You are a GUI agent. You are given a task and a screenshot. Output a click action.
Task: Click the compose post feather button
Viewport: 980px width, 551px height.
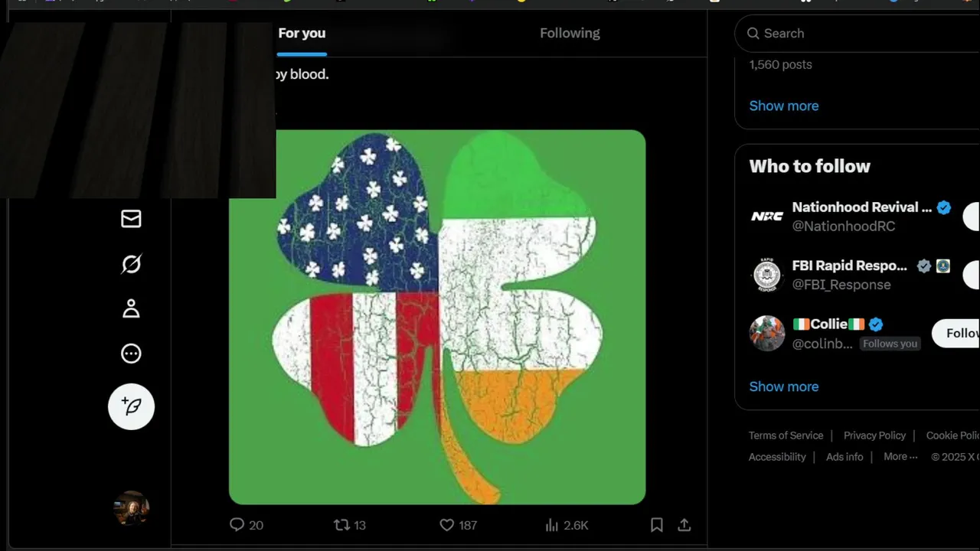(131, 406)
